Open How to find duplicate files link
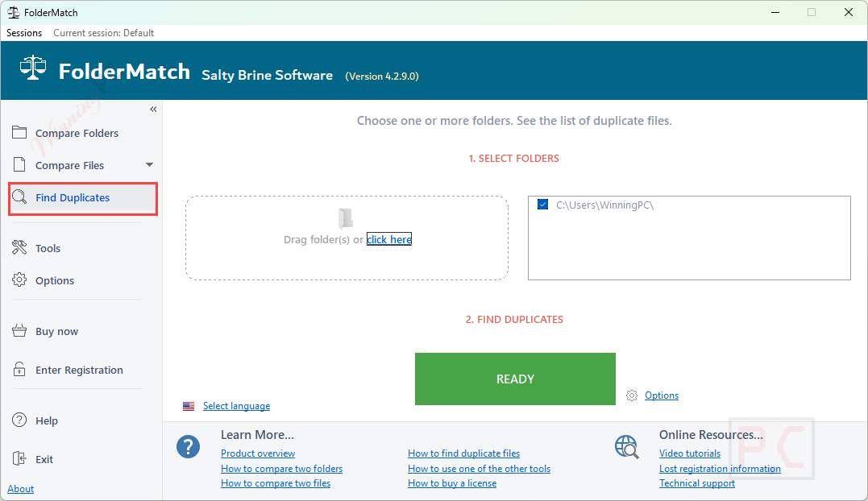Screen dimensions: 868x501 [x=464, y=453]
